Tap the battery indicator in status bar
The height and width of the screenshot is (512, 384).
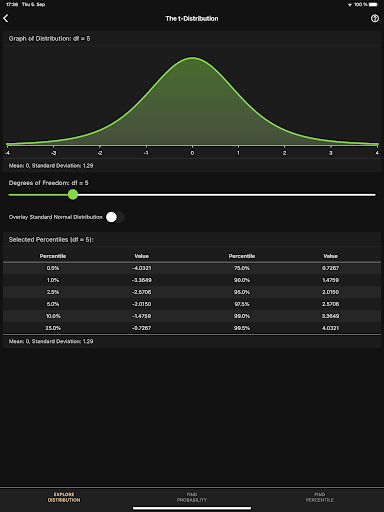[x=373, y=5]
